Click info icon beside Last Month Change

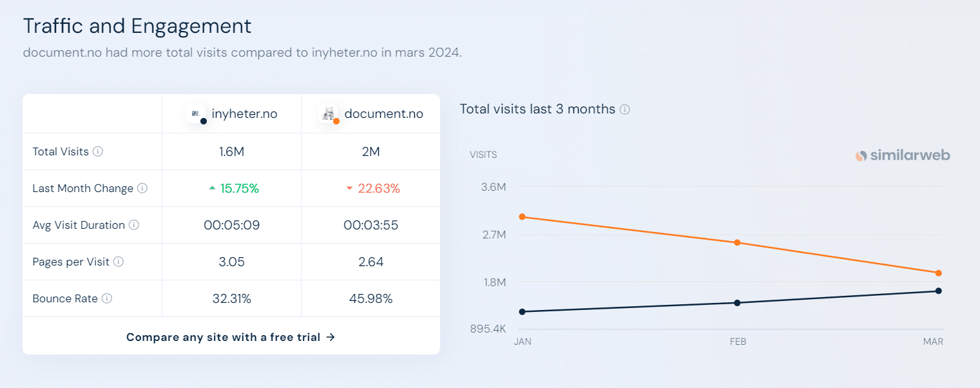142,189
